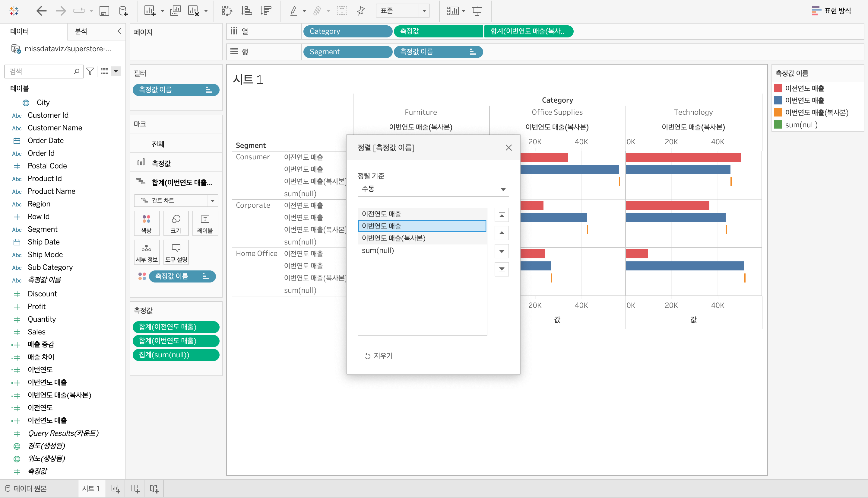
Task: Select sum(null) in sort list
Action: [422, 251]
